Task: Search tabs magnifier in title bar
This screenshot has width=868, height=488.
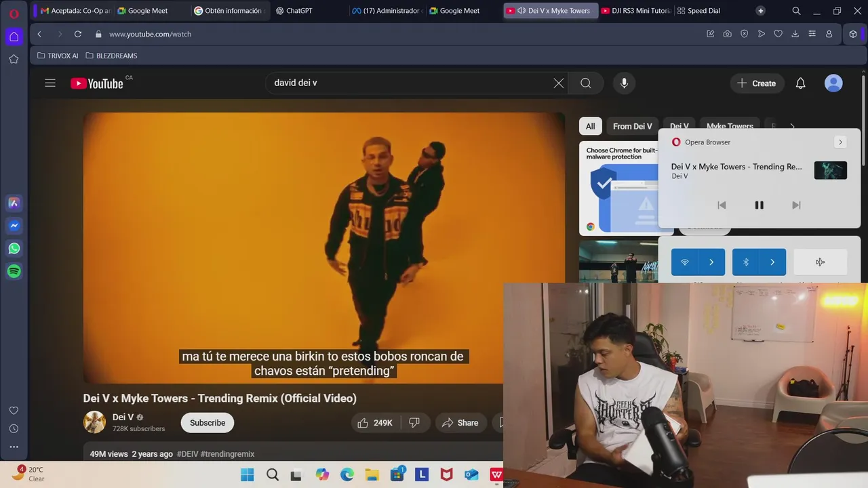Action: tap(796, 11)
